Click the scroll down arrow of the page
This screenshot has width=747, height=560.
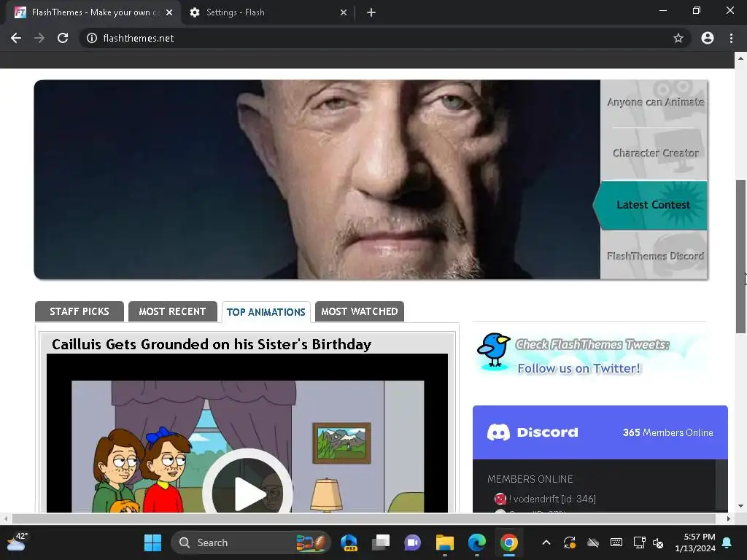point(740,506)
